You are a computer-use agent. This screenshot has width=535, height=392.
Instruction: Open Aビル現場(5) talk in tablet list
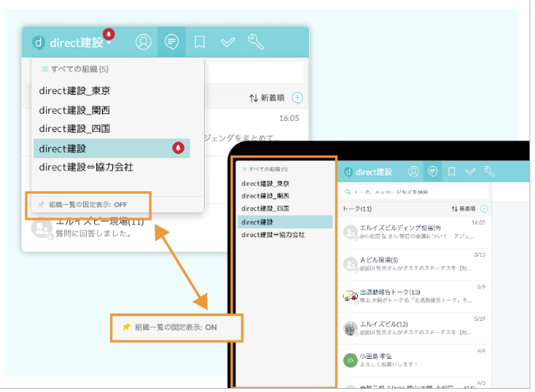(x=415, y=265)
